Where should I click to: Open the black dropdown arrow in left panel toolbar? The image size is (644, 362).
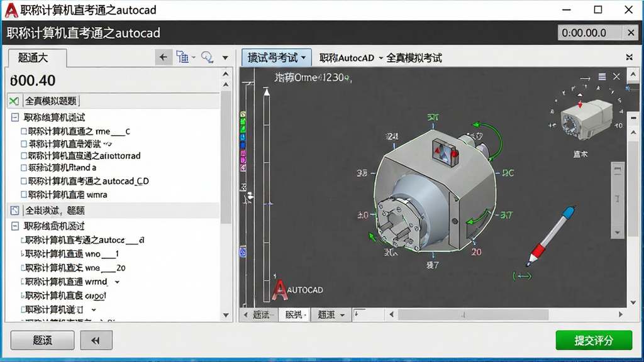(x=225, y=58)
